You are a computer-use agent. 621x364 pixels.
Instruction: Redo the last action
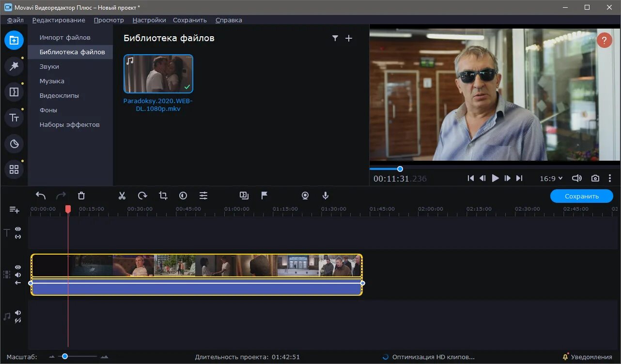tap(61, 196)
